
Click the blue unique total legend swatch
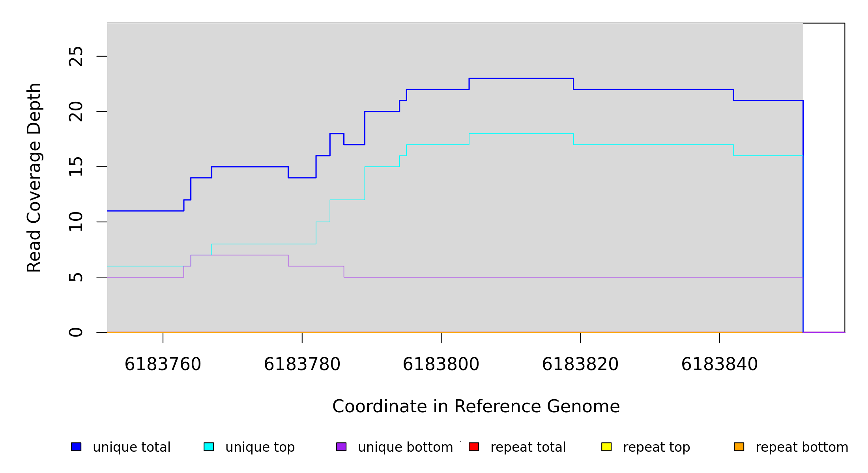pyautogui.click(x=76, y=447)
